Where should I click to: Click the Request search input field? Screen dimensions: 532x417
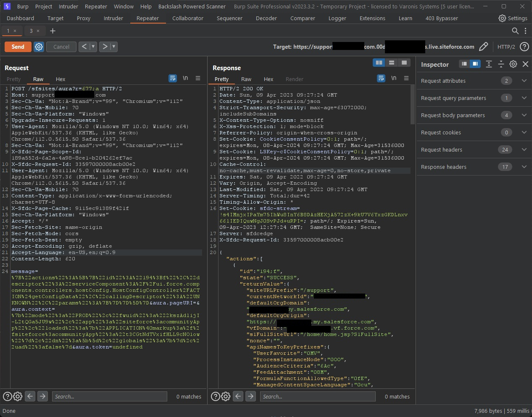pos(109,396)
